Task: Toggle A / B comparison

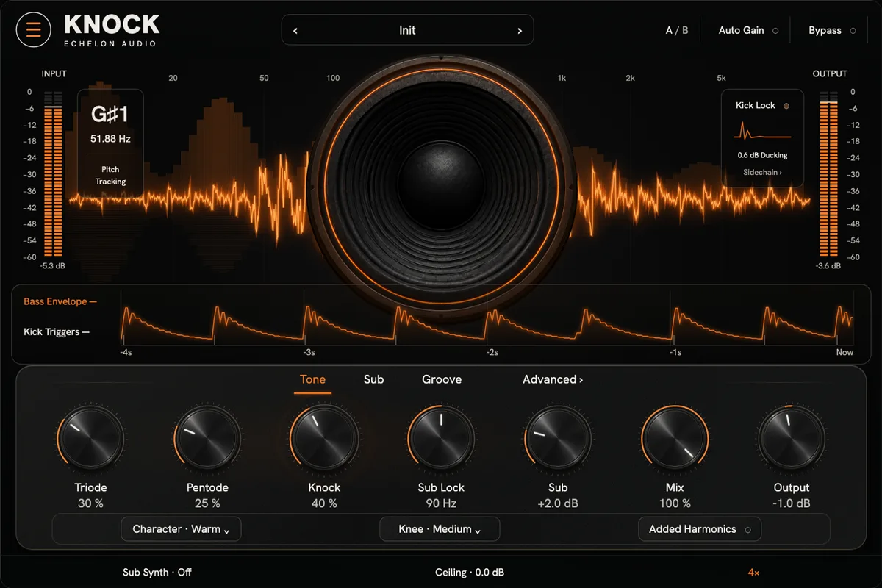Action: click(x=677, y=31)
